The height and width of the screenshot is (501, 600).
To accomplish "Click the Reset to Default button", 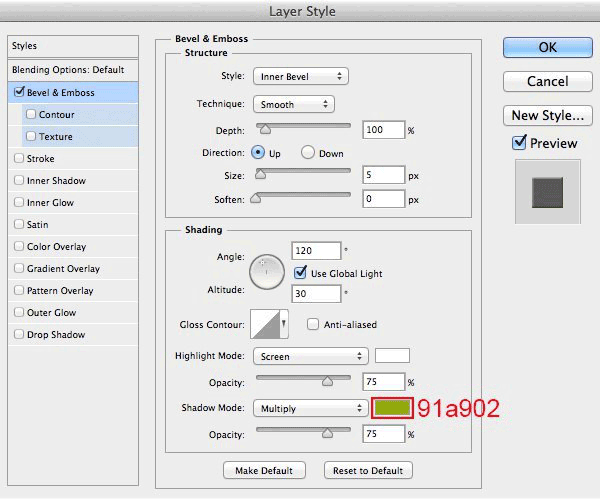I will coord(368,470).
